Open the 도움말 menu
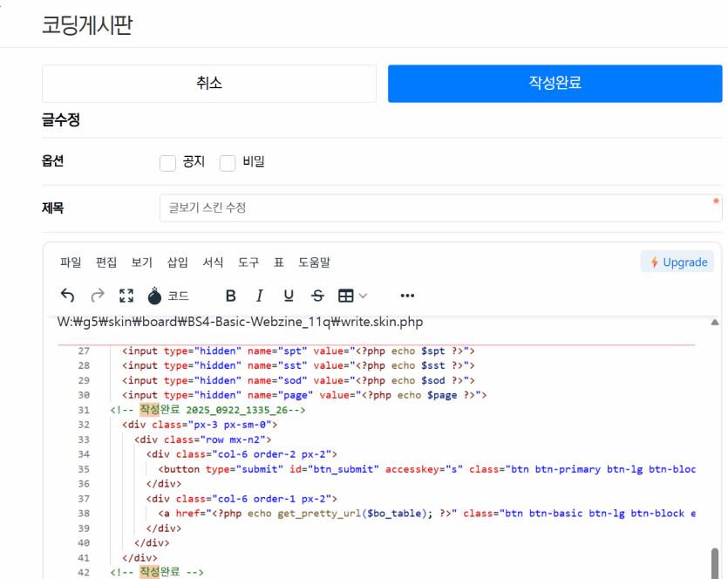This screenshot has height=579, width=728. (x=315, y=262)
